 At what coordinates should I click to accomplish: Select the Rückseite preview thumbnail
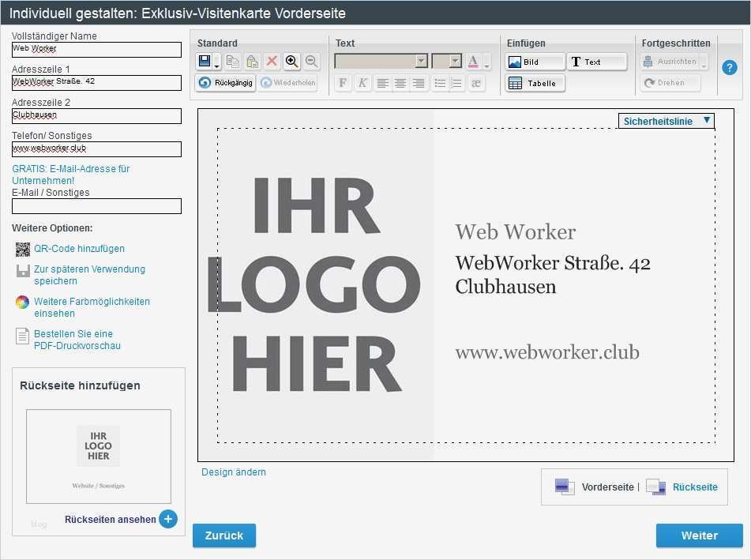pos(98,456)
